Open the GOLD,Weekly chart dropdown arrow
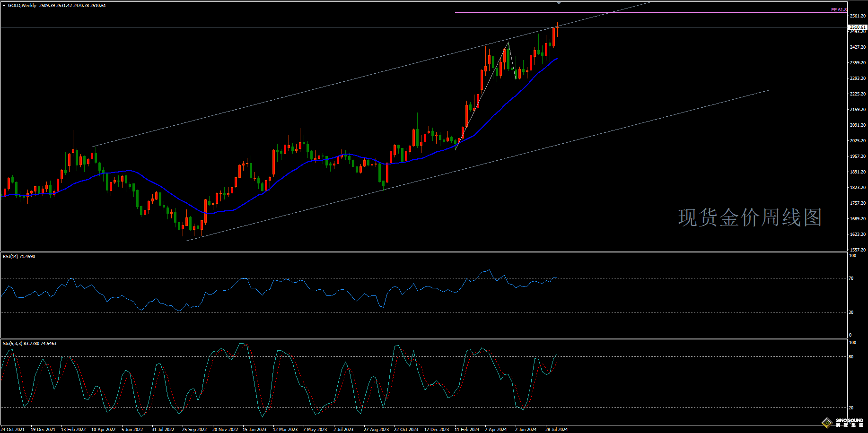The image size is (868, 433). (x=4, y=6)
